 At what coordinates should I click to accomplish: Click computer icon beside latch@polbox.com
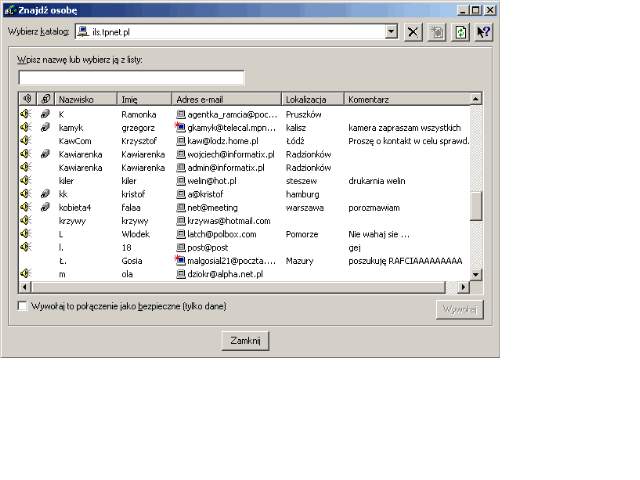181,234
